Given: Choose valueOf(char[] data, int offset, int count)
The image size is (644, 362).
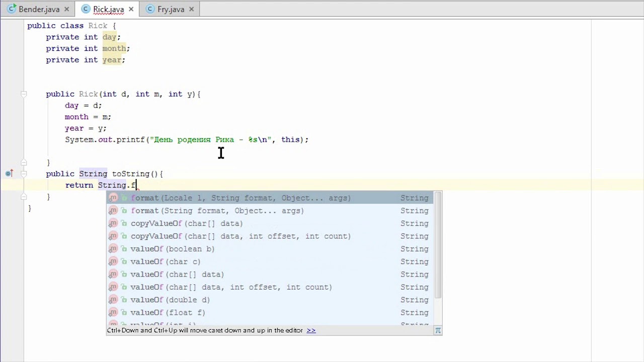Looking at the screenshot, I should pos(270,287).
